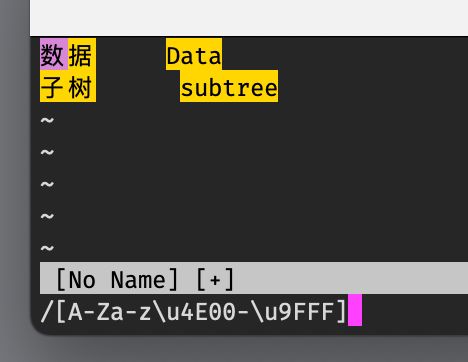
Task: Click the highlighted character 数
Action: (x=54, y=54)
